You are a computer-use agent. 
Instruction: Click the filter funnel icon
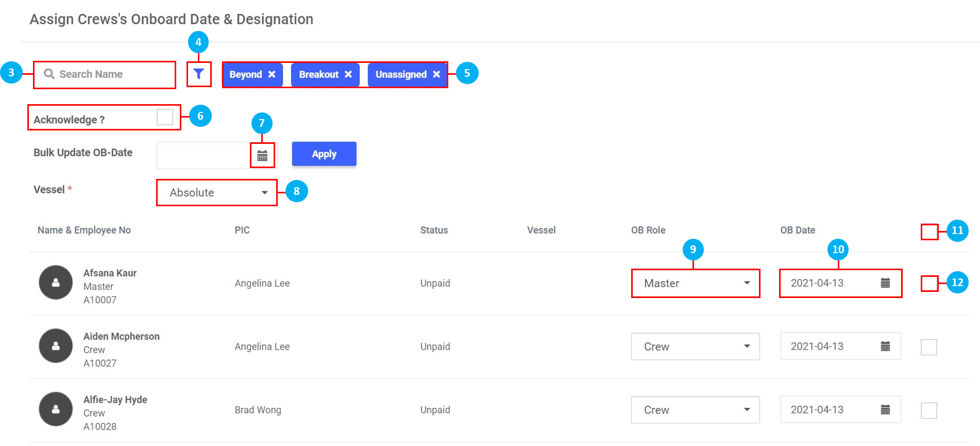pos(198,74)
